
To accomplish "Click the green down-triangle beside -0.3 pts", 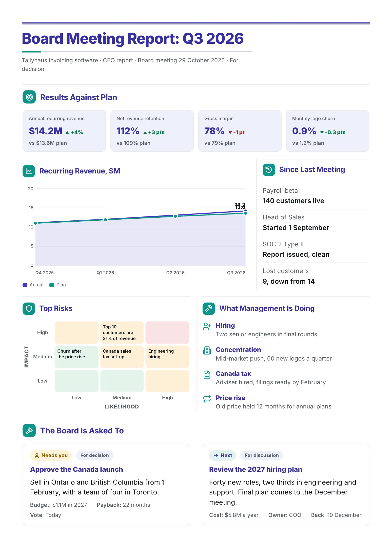I will 322,132.
